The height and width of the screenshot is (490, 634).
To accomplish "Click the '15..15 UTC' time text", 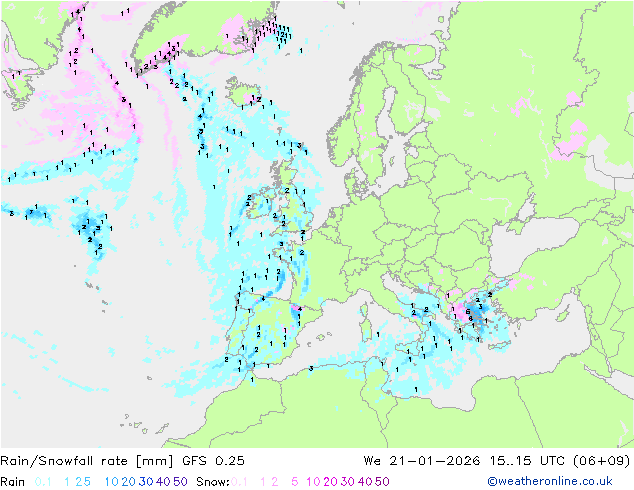I will (x=527, y=461).
